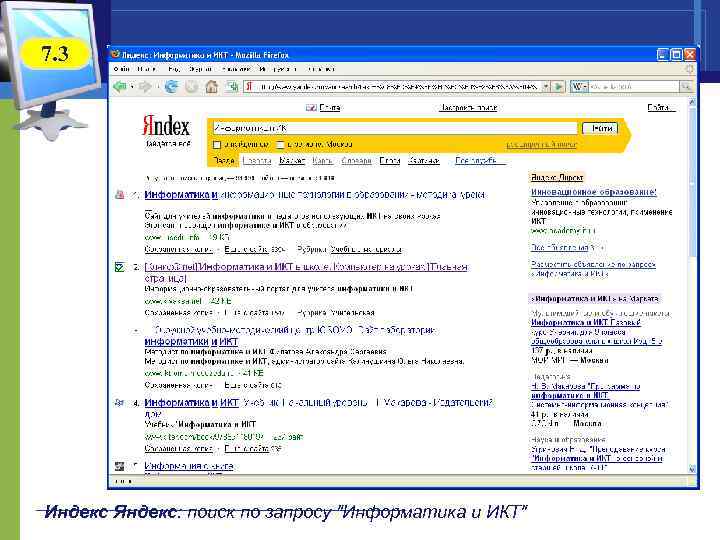
Task: Switch to the Блоги tab
Action: pos(389,161)
